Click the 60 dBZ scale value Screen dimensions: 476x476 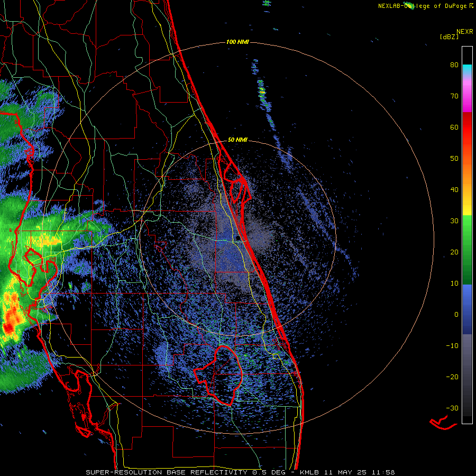(x=454, y=127)
